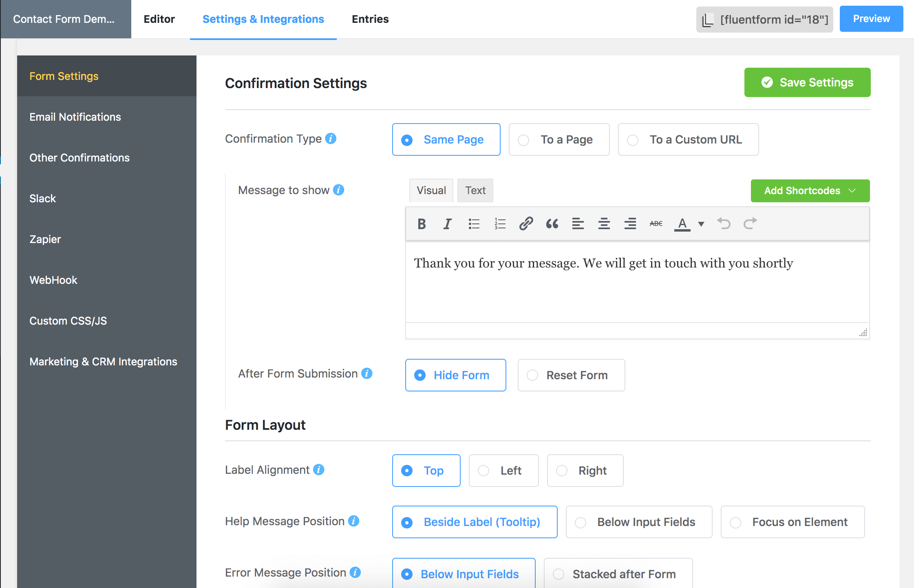Click the insert link icon
Screen dimensions: 914x588
pyautogui.click(x=526, y=223)
